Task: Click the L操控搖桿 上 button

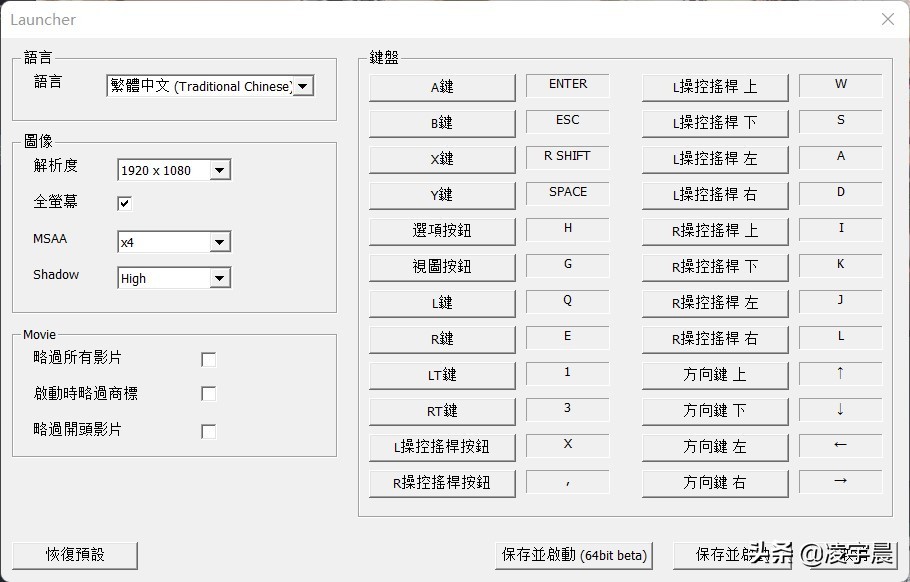Action: point(714,87)
